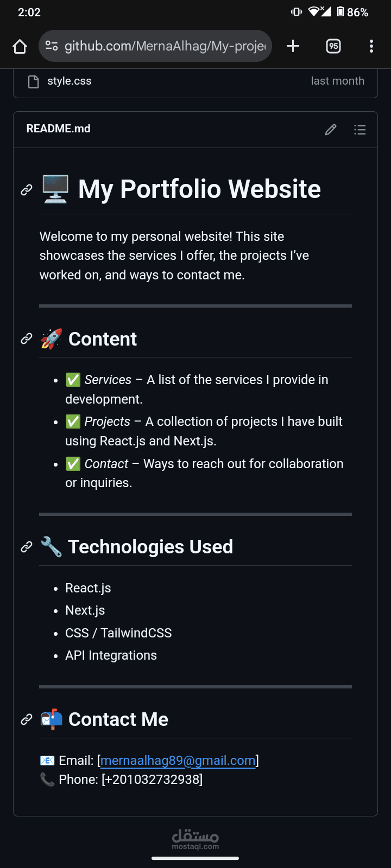Click anchor link icon beside Content heading

[27, 339]
